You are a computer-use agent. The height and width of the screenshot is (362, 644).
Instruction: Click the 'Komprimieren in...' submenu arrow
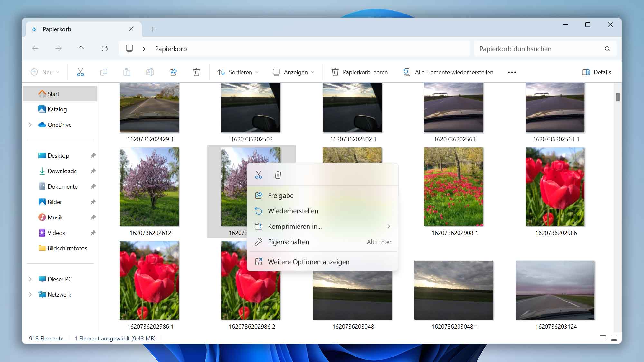tap(388, 226)
